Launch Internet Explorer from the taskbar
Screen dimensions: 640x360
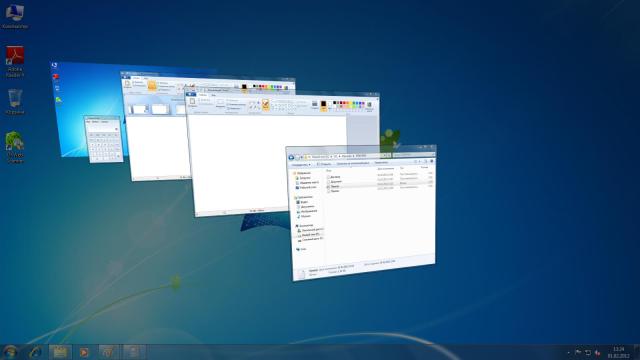[x=36, y=352]
